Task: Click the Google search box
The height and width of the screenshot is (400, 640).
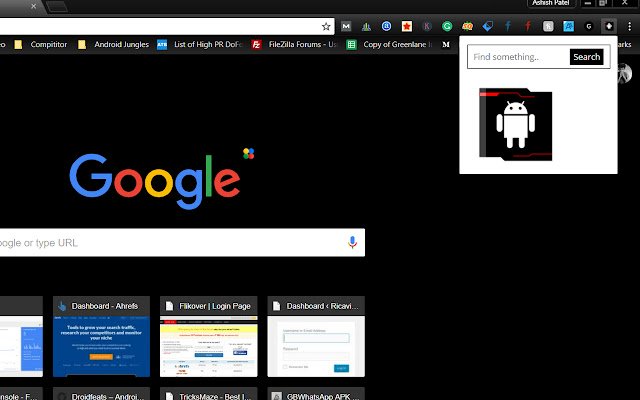Action: (182, 242)
